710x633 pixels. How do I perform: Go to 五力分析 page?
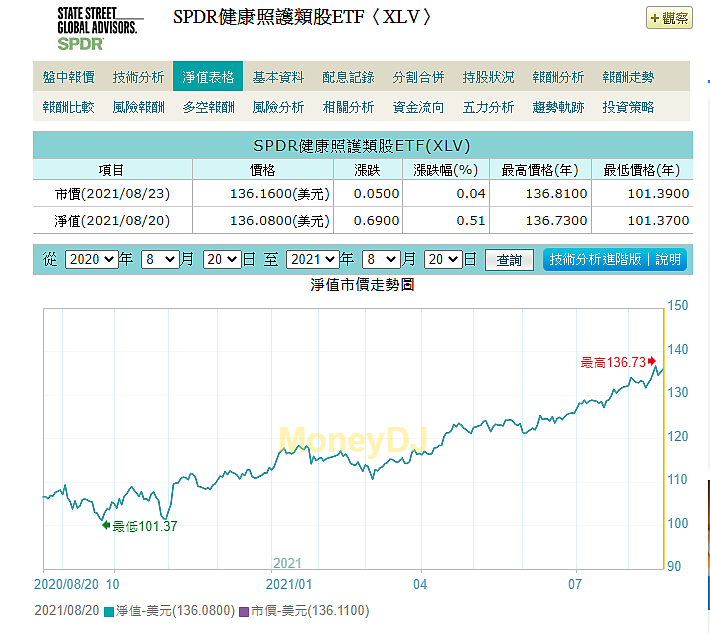488,107
